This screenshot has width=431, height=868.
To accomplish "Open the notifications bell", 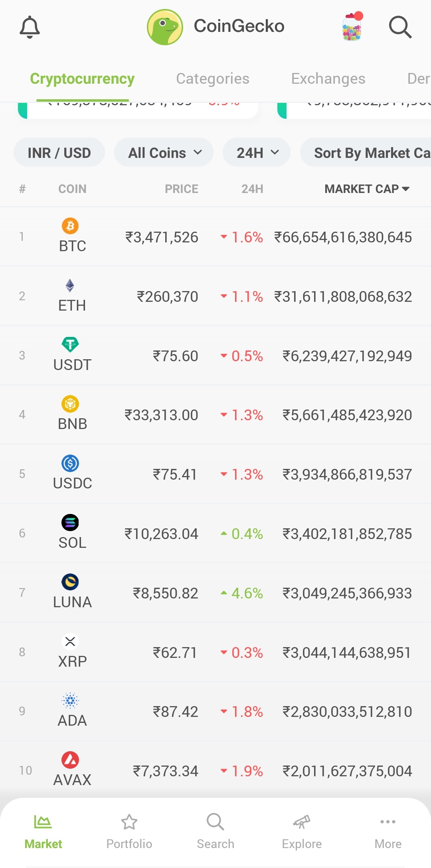I will (x=30, y=28).
